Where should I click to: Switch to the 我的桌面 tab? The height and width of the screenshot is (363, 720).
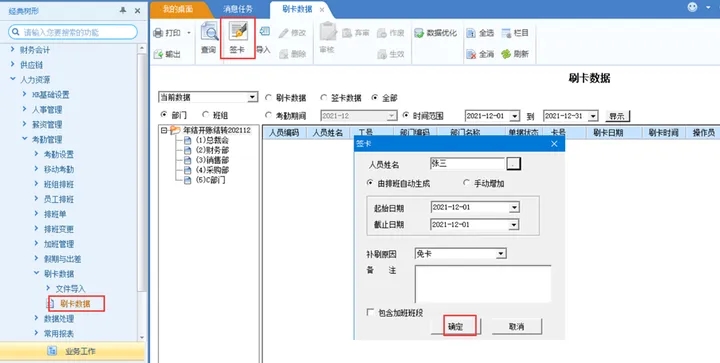click(178, 9)
